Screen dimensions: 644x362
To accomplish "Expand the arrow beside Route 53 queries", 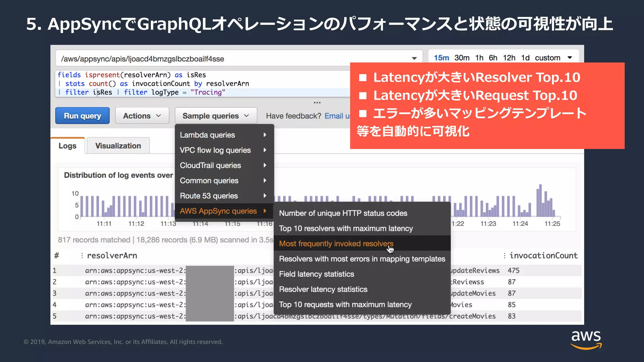I will pos(265,196).
